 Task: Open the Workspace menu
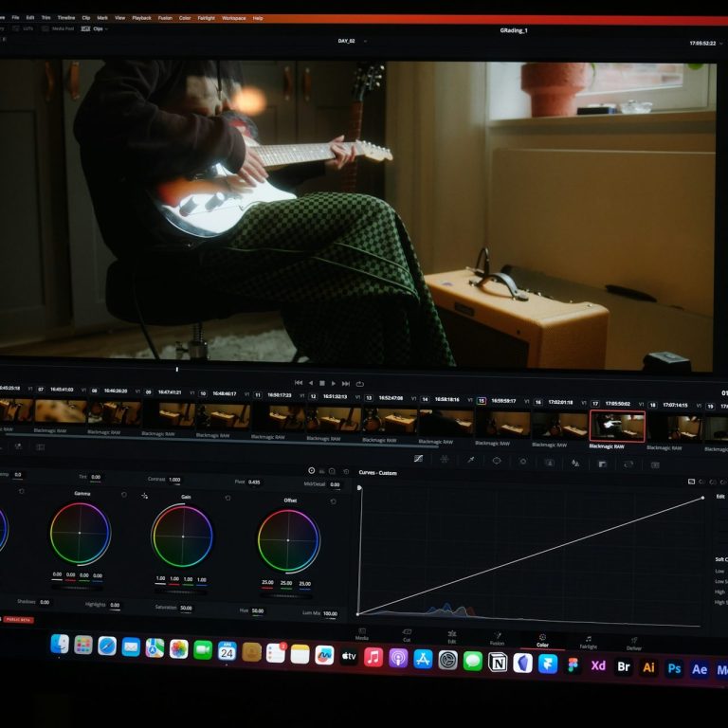point(233,18)
